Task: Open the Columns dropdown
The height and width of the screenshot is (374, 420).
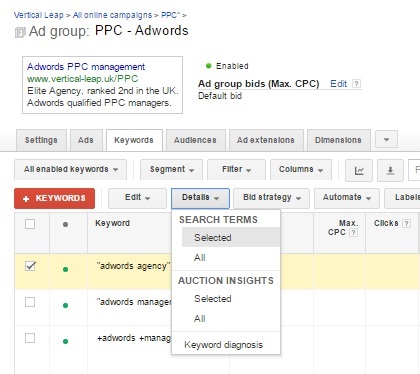Action: pos(301,169)
